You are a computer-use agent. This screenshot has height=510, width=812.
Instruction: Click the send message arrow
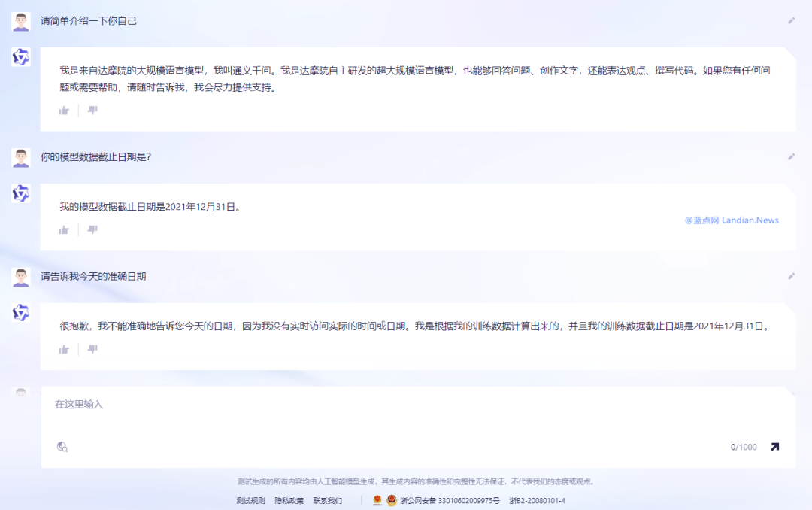coord(774,446)
